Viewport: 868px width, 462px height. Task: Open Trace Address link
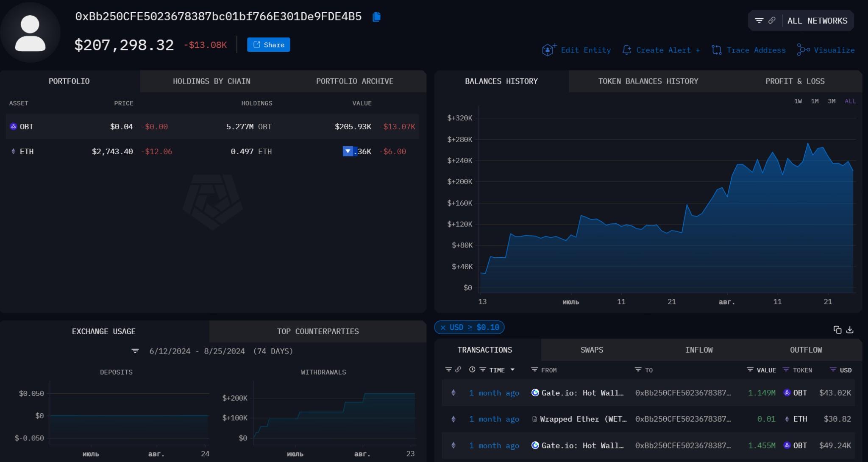pos(756,50)
